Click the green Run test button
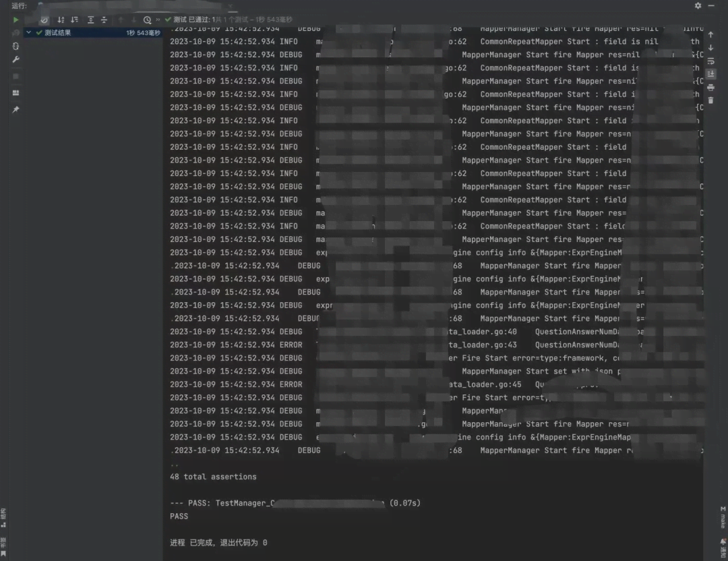The height and width of the screenshot is (561, 728). click(x=16, y=20)
